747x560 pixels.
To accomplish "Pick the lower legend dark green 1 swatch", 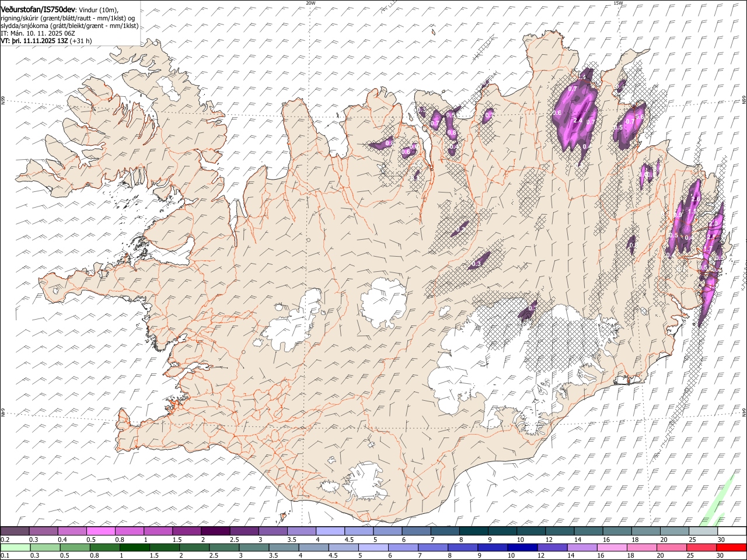I will (x=134, y=548).
